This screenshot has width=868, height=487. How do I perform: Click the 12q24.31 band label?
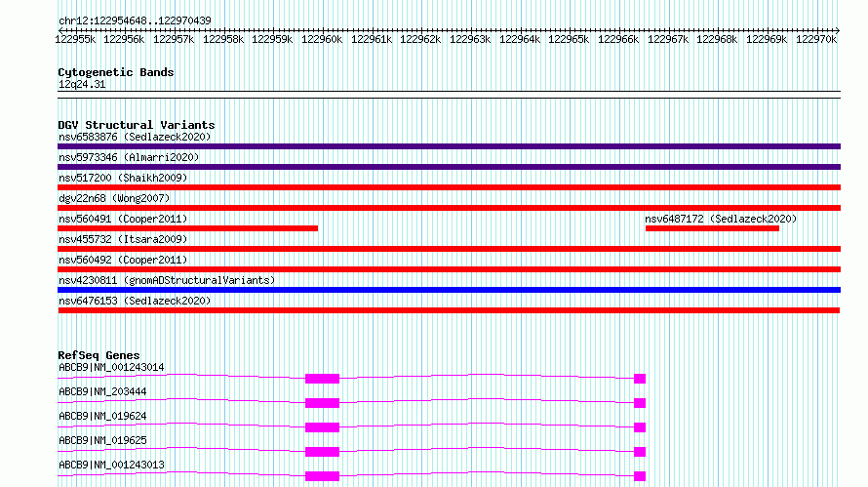click(x=82, y=85)
